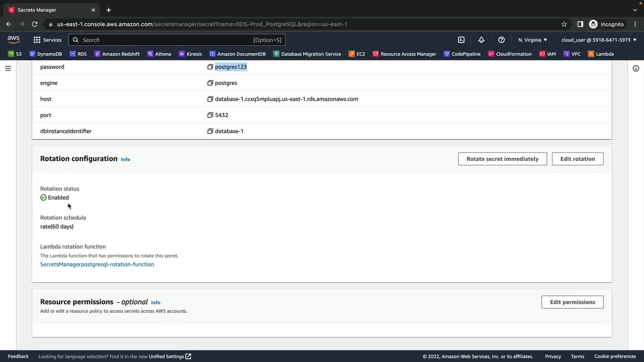Open the help question mark icon
Viewport: 644px width, 362px height.
[x=501, y=40]
